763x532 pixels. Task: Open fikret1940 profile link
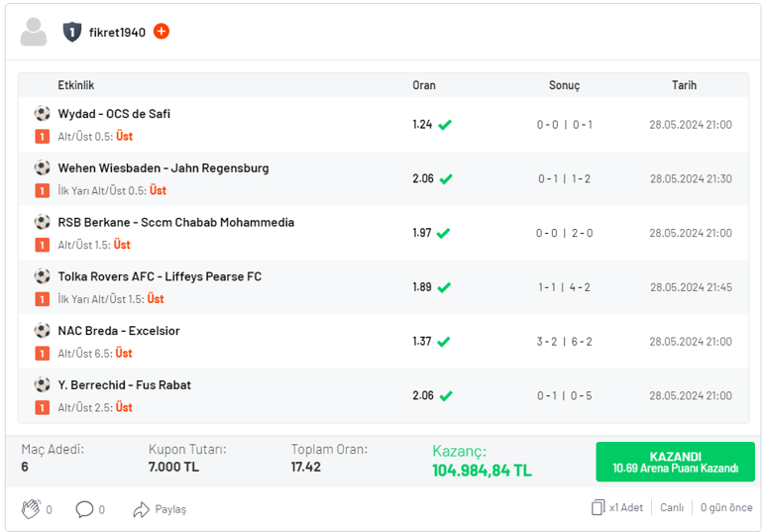[117, 33]
